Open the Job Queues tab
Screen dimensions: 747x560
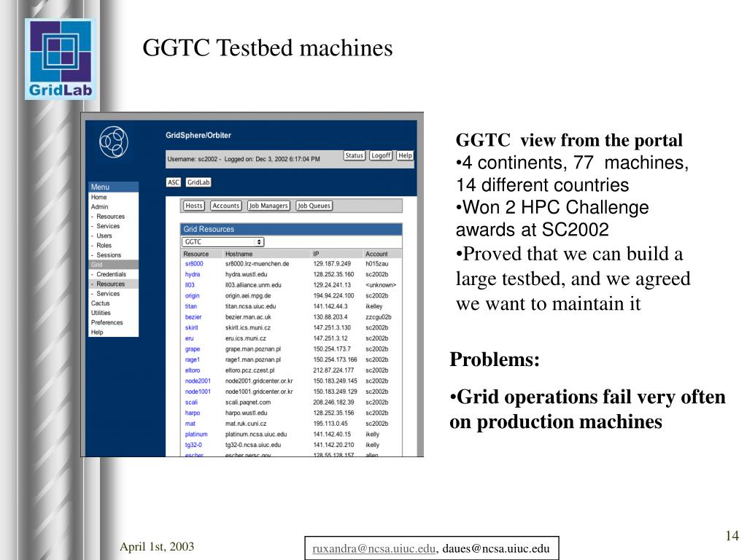click(x=314, y=206)
